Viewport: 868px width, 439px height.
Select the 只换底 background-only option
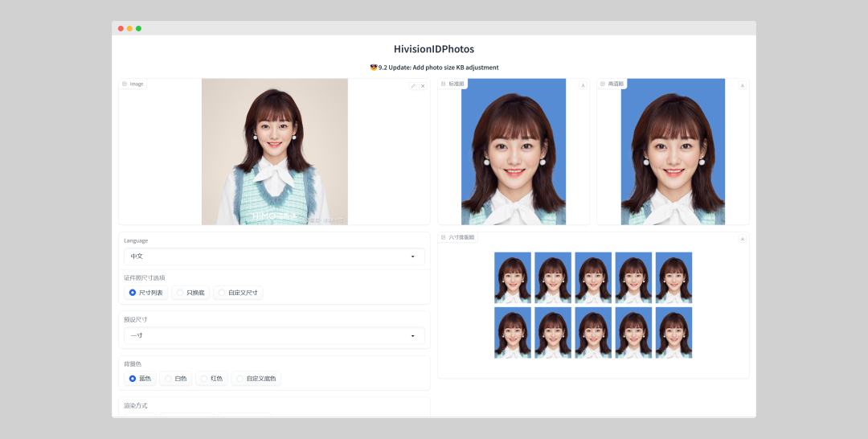pos(191,293)
